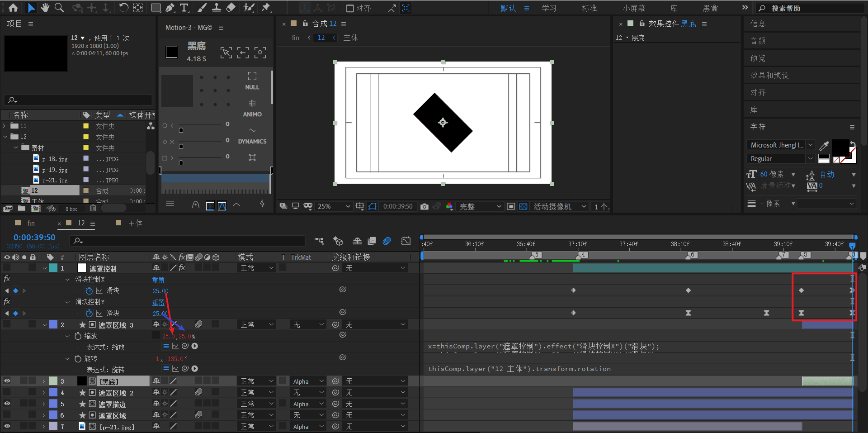Viewport: 868px width, 433px height.
Task: Select the Rectangle shape tool
Action: 156,8
